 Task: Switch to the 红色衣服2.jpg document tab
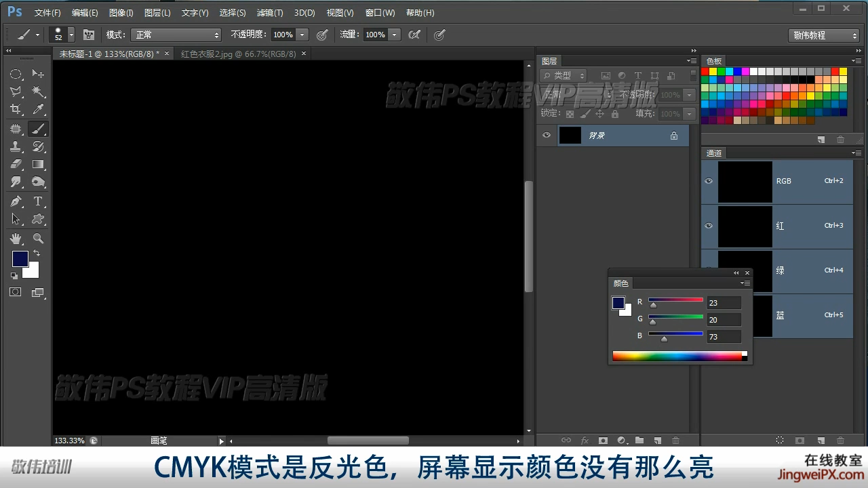point(239,54)
